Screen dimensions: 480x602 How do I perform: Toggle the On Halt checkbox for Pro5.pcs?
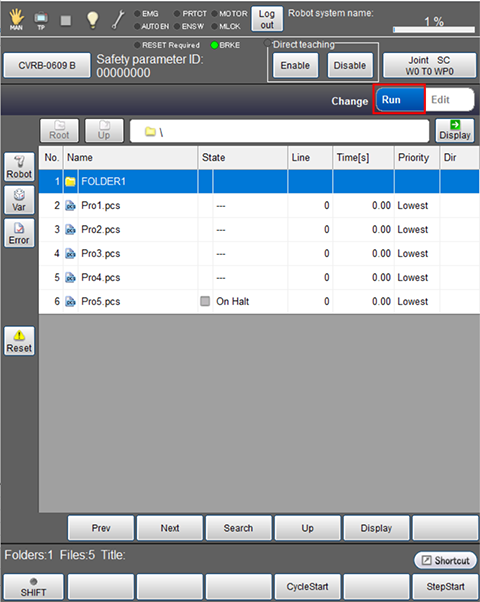205,301
